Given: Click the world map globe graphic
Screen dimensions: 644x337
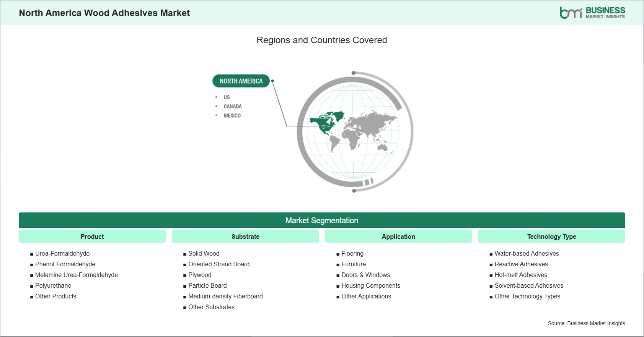Looking at the screenshot, I should (355, 131).
